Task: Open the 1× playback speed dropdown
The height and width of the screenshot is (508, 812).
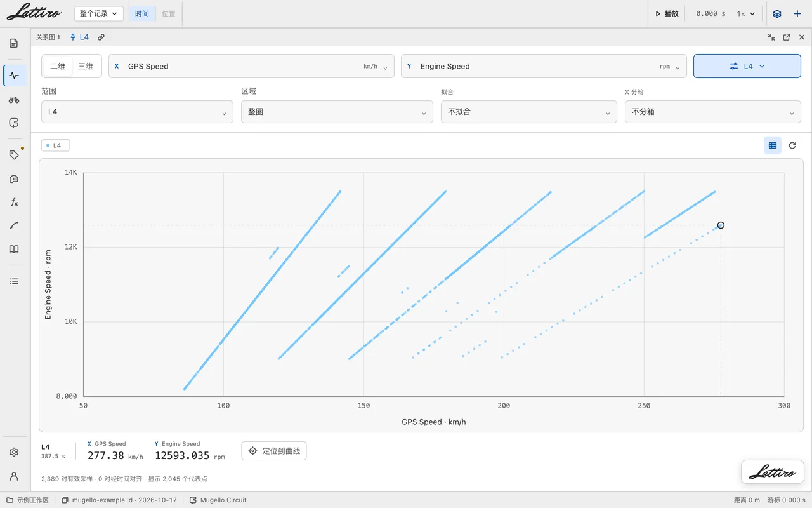Action: coord(746,13)
